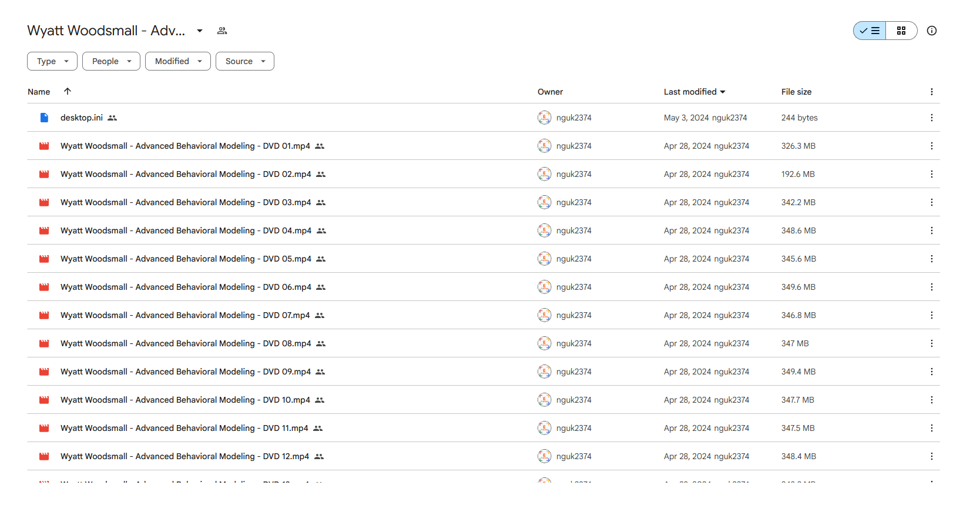Click the red video icon of DVD 01.mp4
980x515 pixels.
[x=44, y=146]
